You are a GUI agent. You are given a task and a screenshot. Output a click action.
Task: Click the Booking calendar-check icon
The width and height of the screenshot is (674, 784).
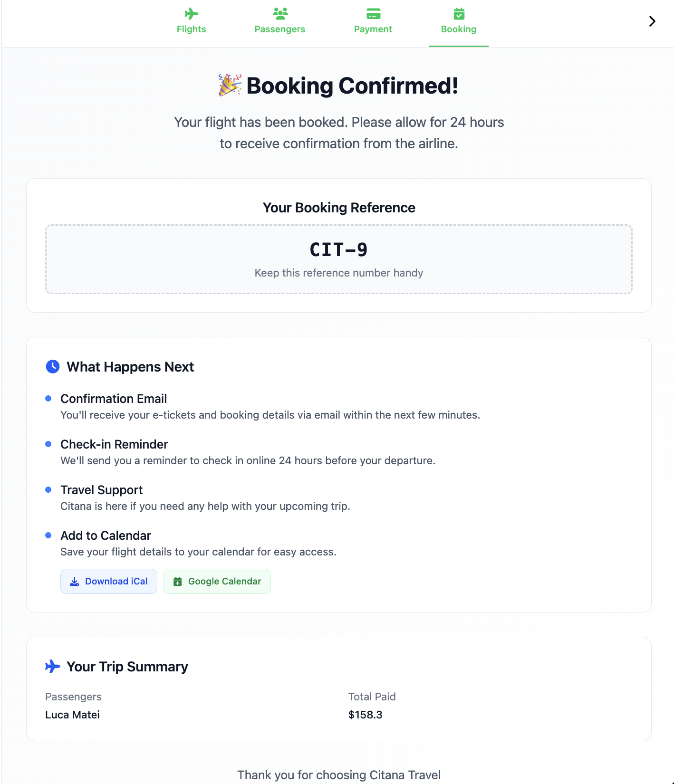tap(459, 14)
